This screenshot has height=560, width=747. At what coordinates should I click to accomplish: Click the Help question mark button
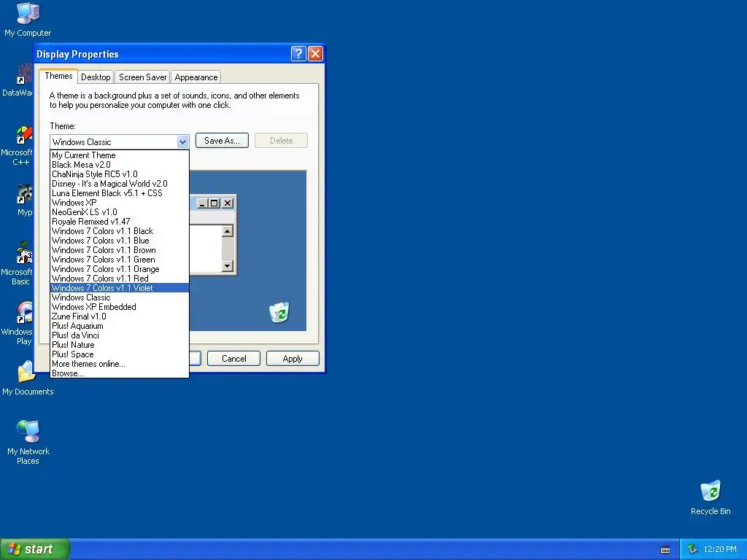298,54
